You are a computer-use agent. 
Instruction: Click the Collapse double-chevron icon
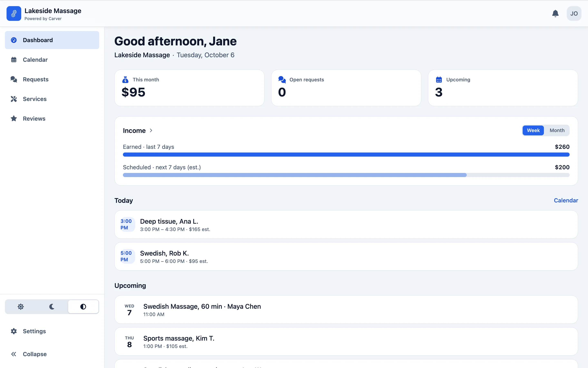click(x=14, y=354)
